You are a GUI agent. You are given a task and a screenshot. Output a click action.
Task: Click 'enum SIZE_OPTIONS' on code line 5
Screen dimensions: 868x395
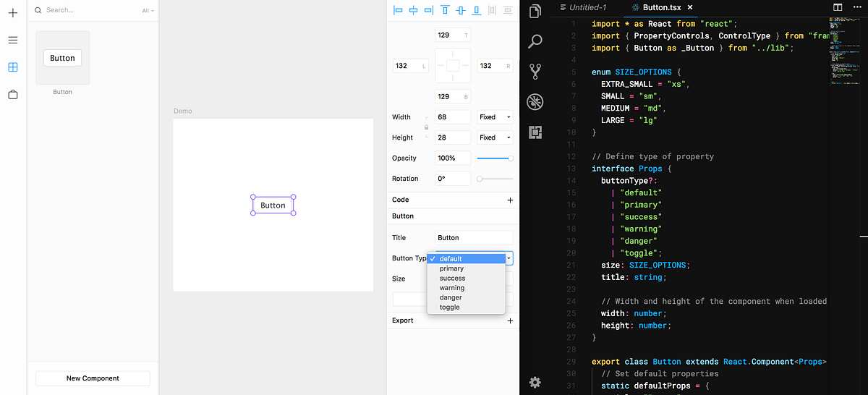[631, 72]
